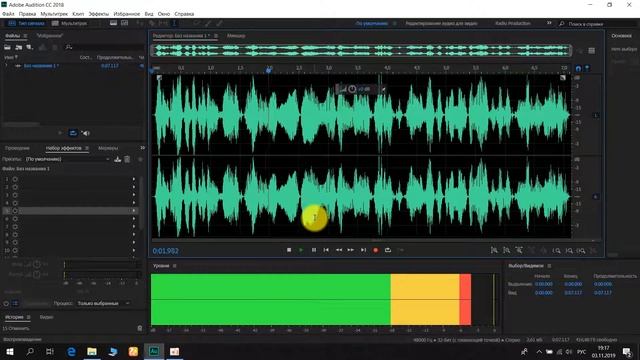This screenshot has width=640, height=360.
Task: Switch to the Video tab beside History
Action: coord(47,317)
